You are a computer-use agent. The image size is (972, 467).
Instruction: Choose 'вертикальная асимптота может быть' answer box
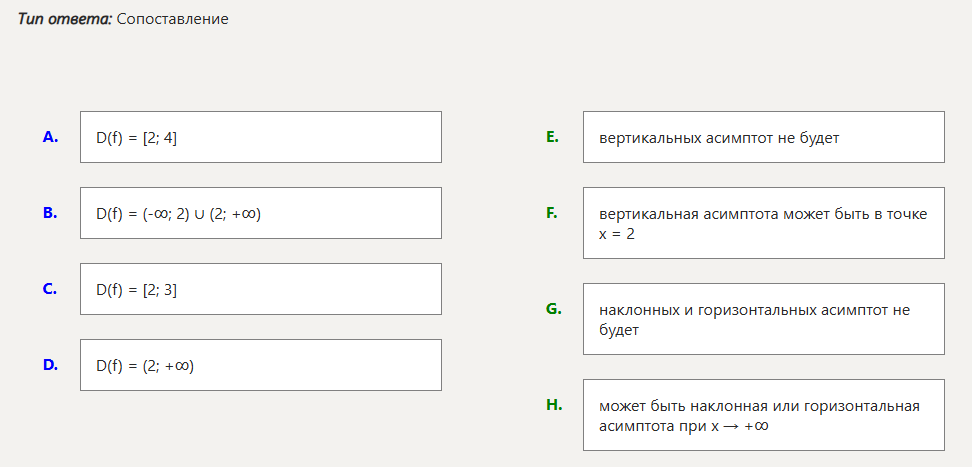click(x=763, y=223)
